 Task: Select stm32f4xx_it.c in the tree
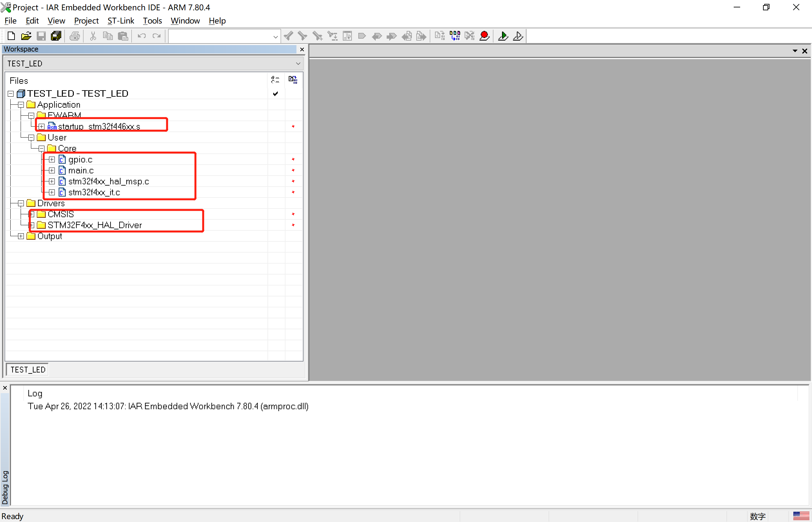coord(94,193)
